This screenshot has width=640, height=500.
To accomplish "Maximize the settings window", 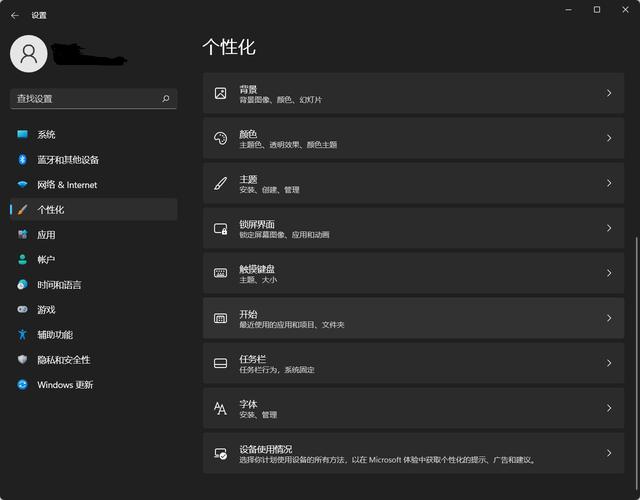I will 597,9.
